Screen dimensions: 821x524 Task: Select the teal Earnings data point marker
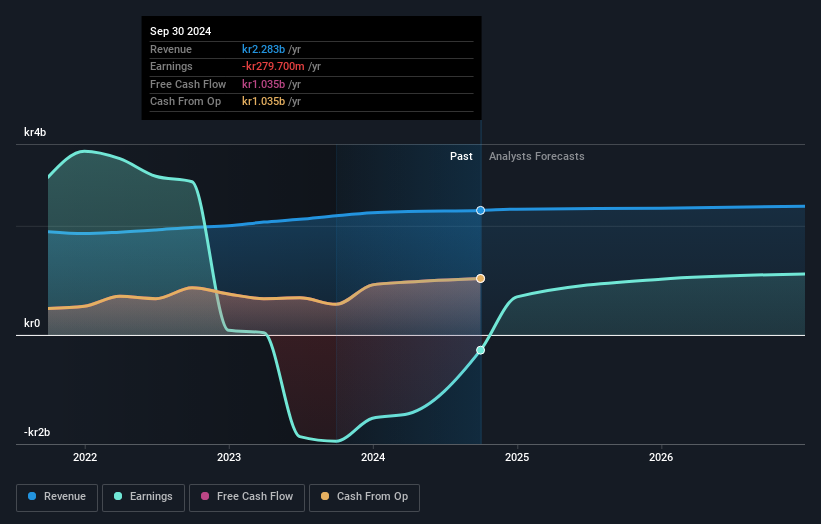[480, 350]
